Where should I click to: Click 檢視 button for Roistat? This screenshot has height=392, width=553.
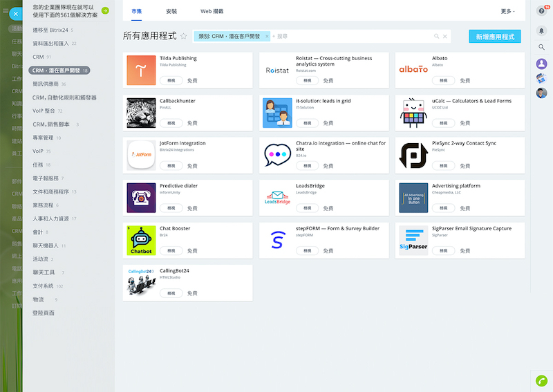pyautogui.click(x=307, y=80)
